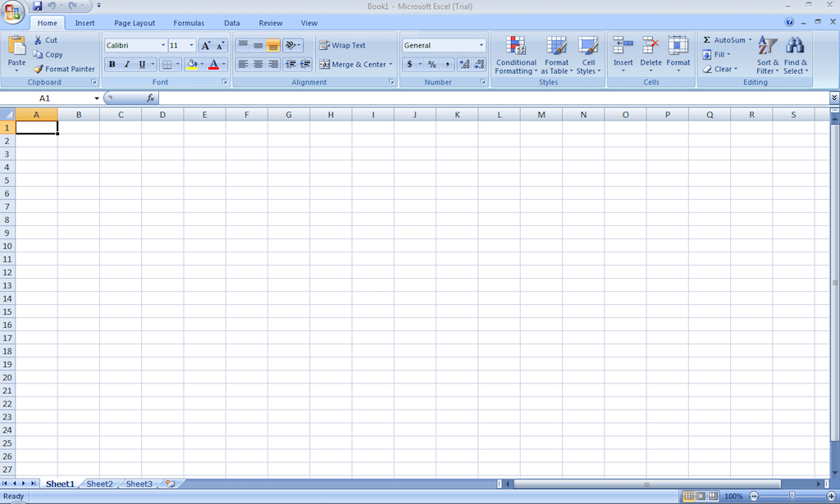Toggle Bold formatting
This screenshot has height=504, width=840.
click(x=112, y=64)
